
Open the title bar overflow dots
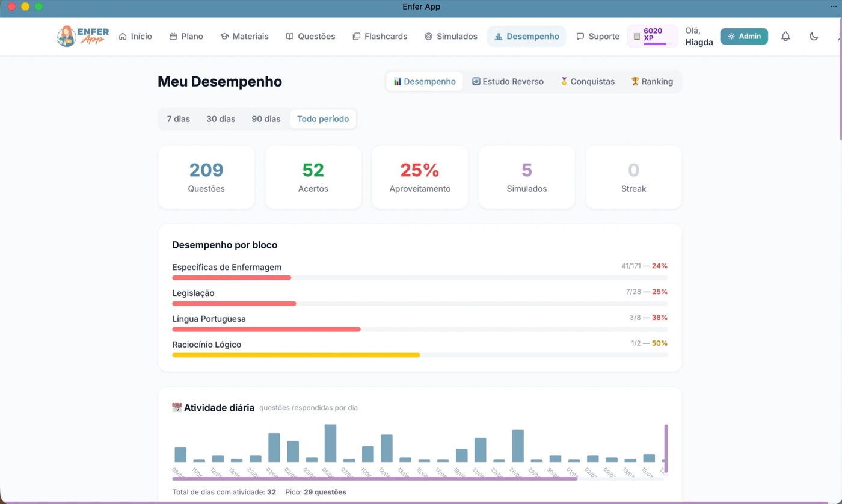[x=834, y=7]
